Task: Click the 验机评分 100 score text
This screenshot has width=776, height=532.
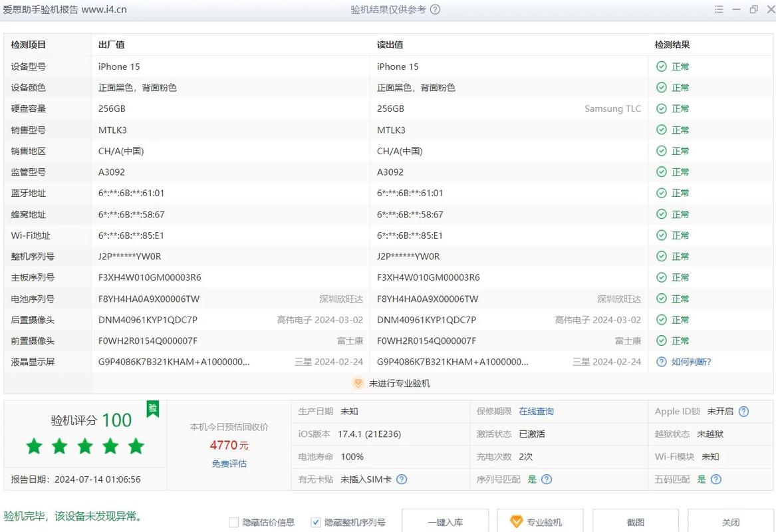Action: [91, 420]
